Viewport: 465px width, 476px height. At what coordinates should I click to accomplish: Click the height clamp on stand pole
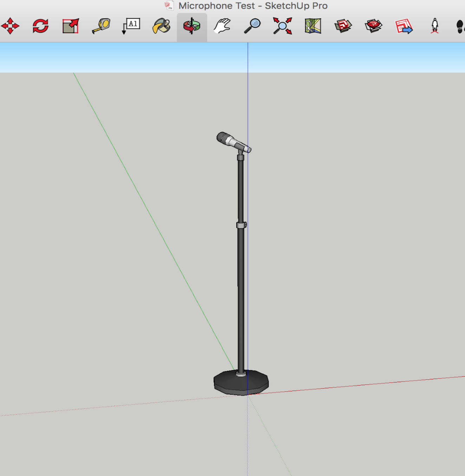pos(241,225)
